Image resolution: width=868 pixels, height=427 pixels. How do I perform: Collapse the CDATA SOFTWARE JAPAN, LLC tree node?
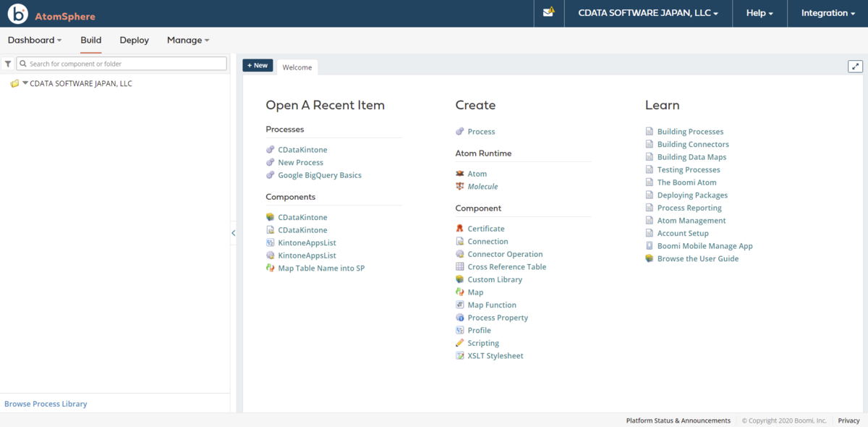click(25, 83)
